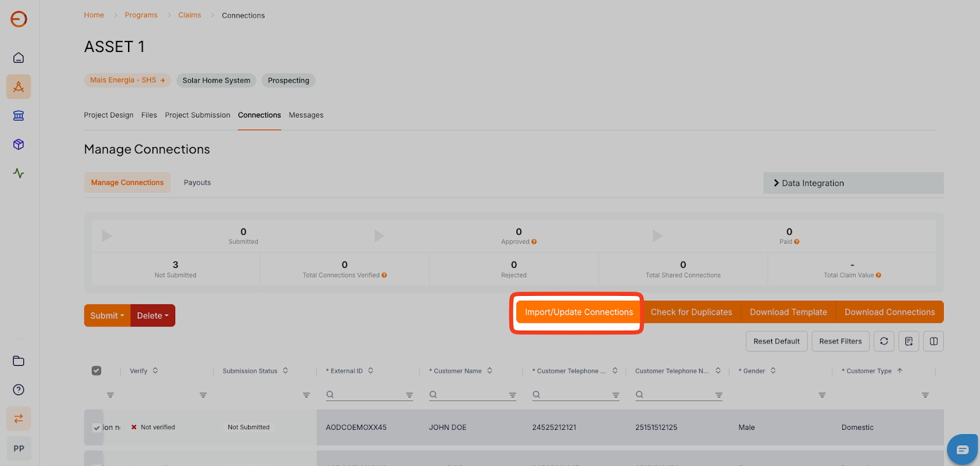This screenshot has height=466, width=980.
Task: Expand the Data Integration panel
Action: [853, 183]
